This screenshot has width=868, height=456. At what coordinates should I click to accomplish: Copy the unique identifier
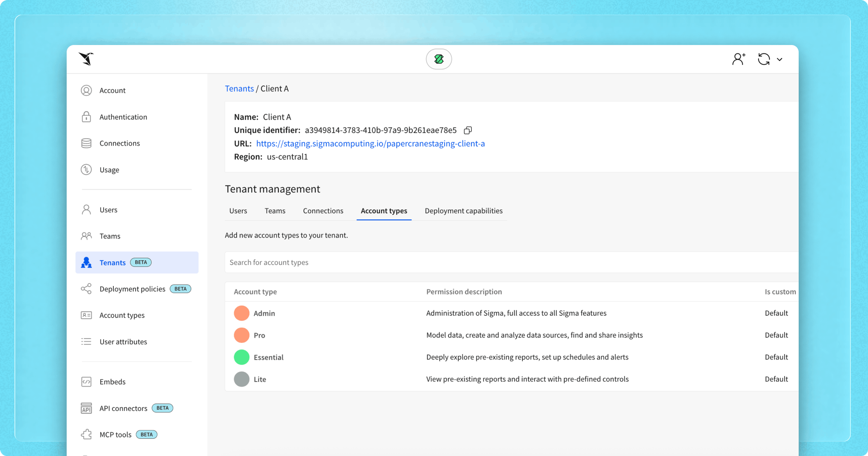468,130
